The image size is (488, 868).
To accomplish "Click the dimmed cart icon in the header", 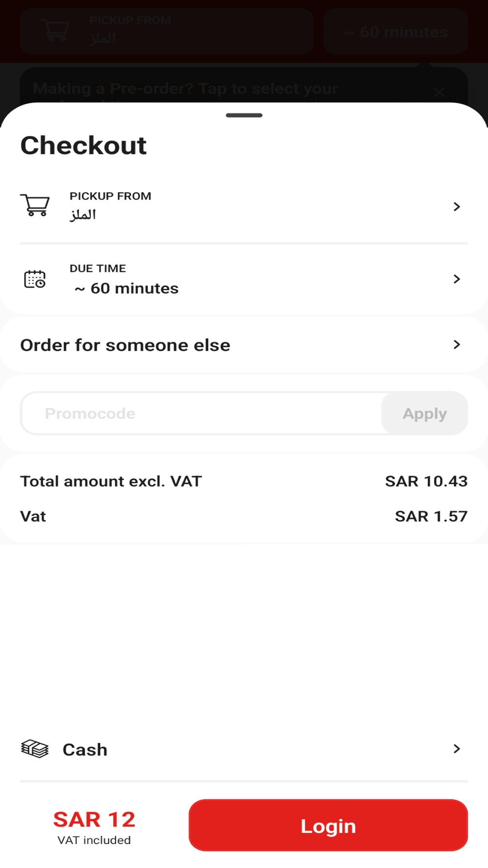I will point(55,30).
